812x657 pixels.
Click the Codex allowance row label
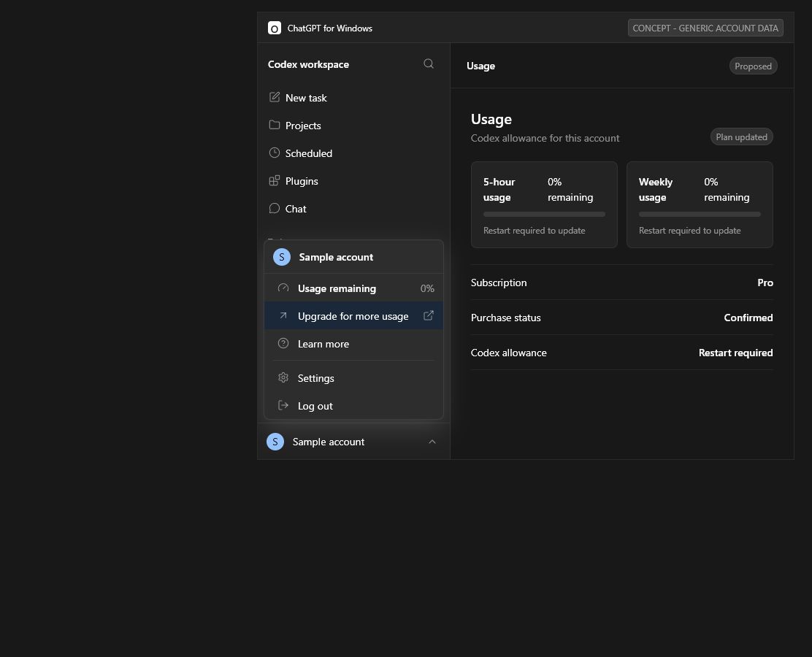coord(508,353)
